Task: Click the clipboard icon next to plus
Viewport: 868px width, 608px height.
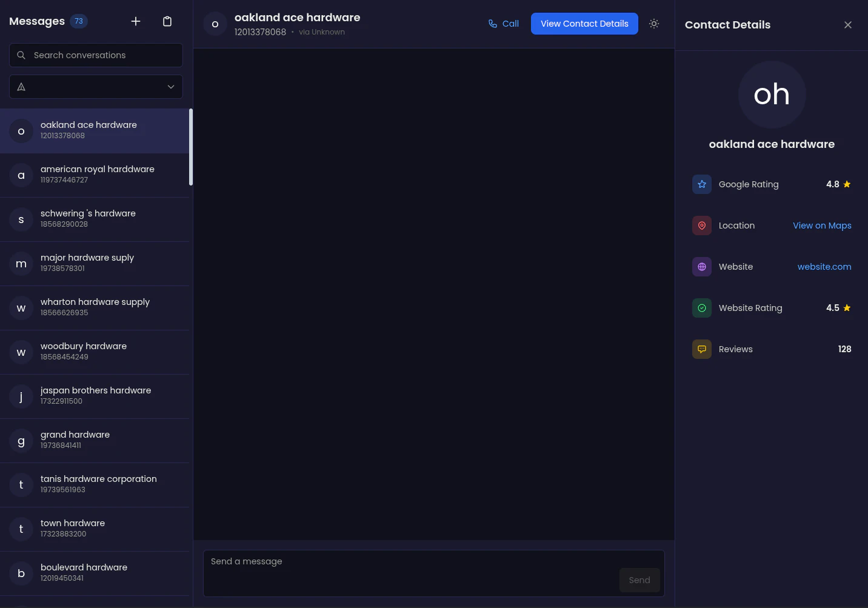Action: click(x=167, y=21)
